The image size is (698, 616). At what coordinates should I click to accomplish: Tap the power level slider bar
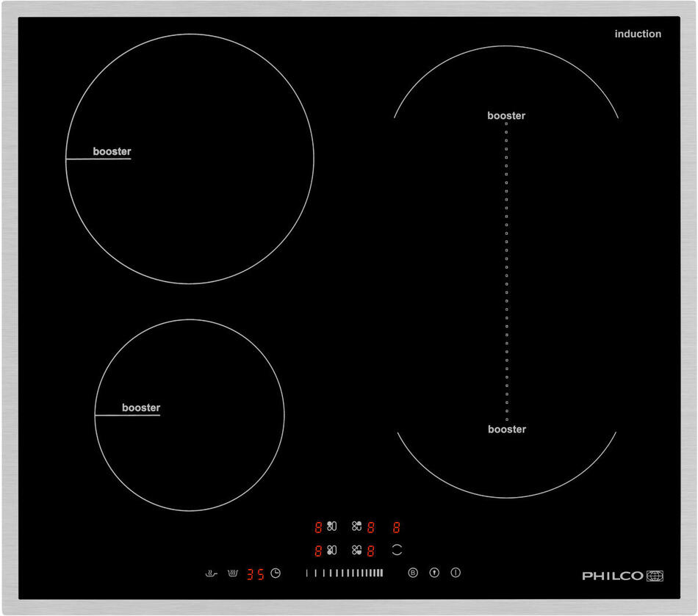tap(345, 573)
